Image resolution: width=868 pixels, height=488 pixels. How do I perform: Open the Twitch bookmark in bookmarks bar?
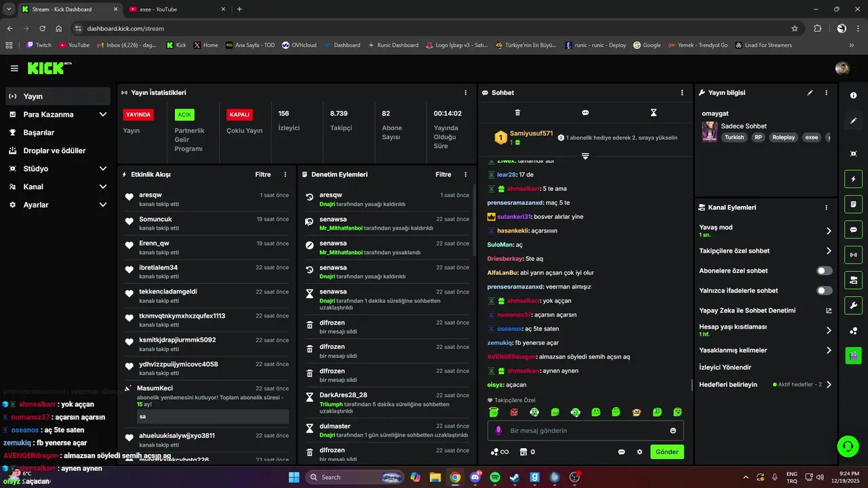[x=39, y=45]
